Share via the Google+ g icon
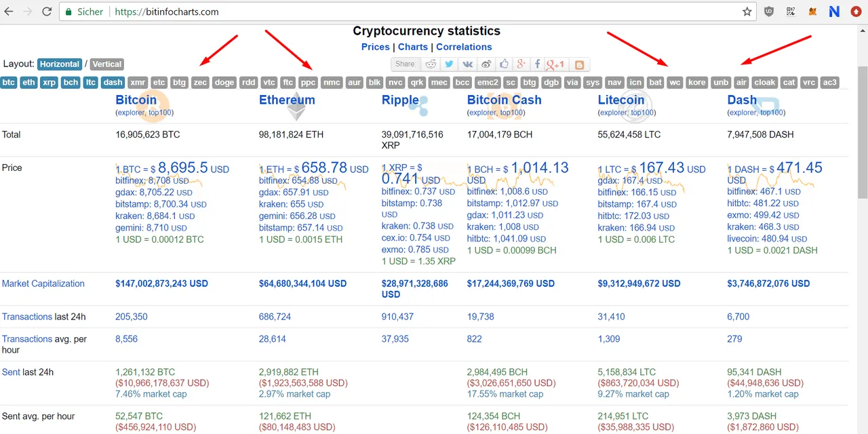 (521, 64)
